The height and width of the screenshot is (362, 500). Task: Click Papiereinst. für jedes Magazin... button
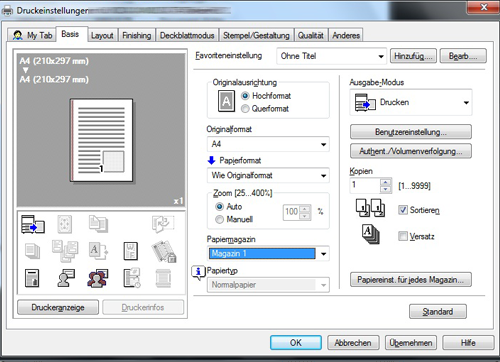(411, 280)
